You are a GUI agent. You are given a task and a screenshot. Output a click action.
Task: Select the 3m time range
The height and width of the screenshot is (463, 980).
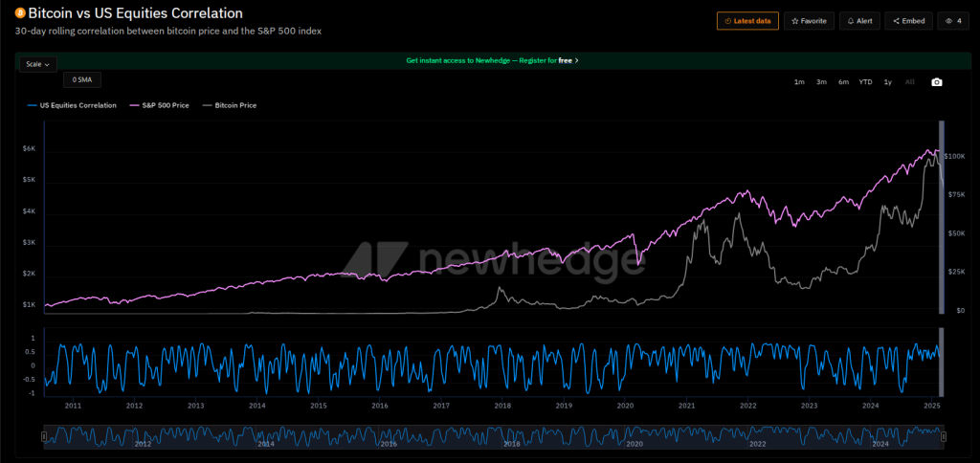821,82
